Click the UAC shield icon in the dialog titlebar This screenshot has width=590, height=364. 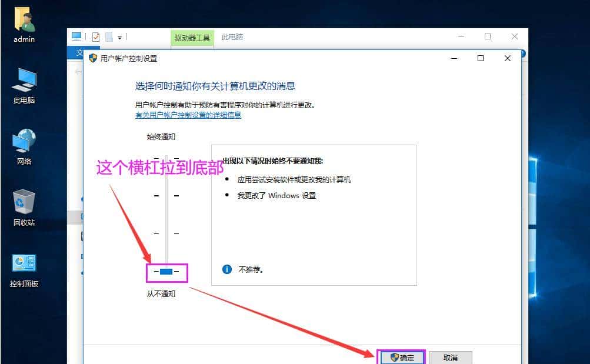click(x=92, y=58)
